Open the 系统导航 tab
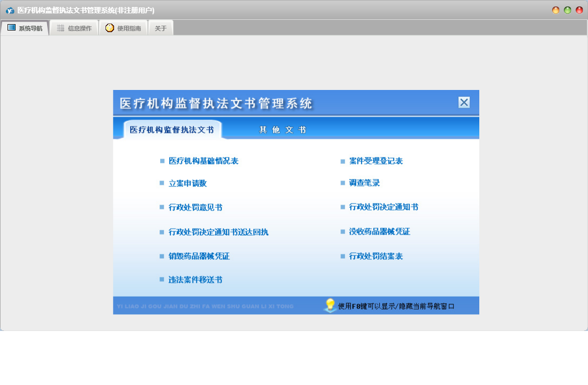Screen dimensions: 588x385 click(25, 28)
